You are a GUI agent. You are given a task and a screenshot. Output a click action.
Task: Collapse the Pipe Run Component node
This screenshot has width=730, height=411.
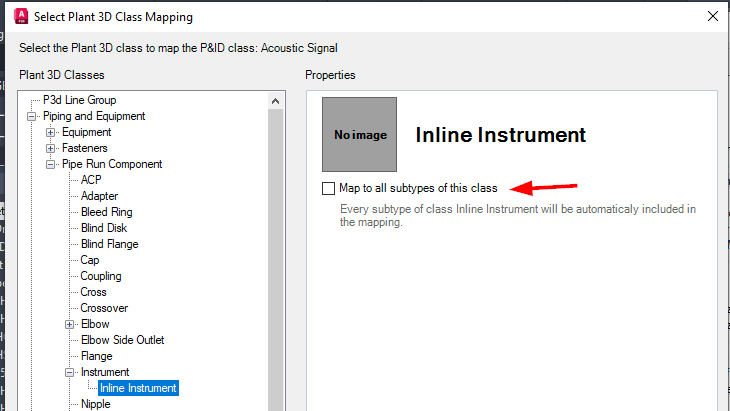[52, 164]
